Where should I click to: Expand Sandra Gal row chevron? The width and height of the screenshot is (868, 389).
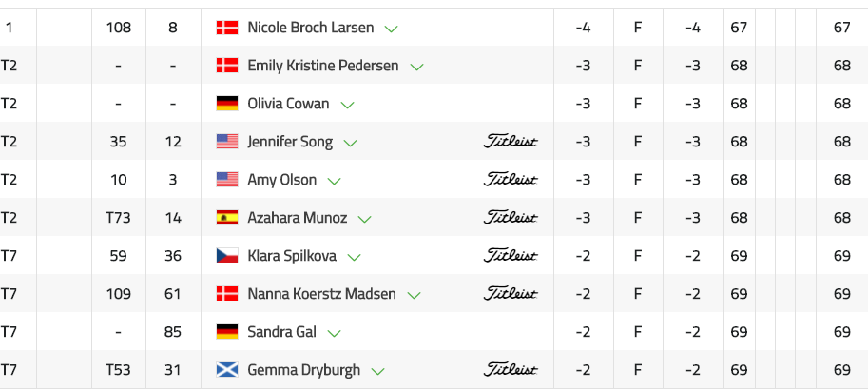pyautogui.click(x=334, y=333)
